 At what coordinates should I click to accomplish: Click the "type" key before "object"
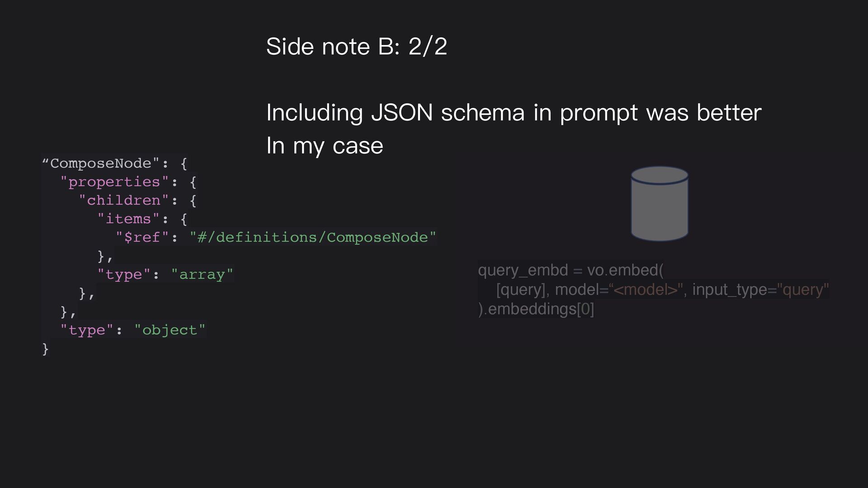point(87,330)
